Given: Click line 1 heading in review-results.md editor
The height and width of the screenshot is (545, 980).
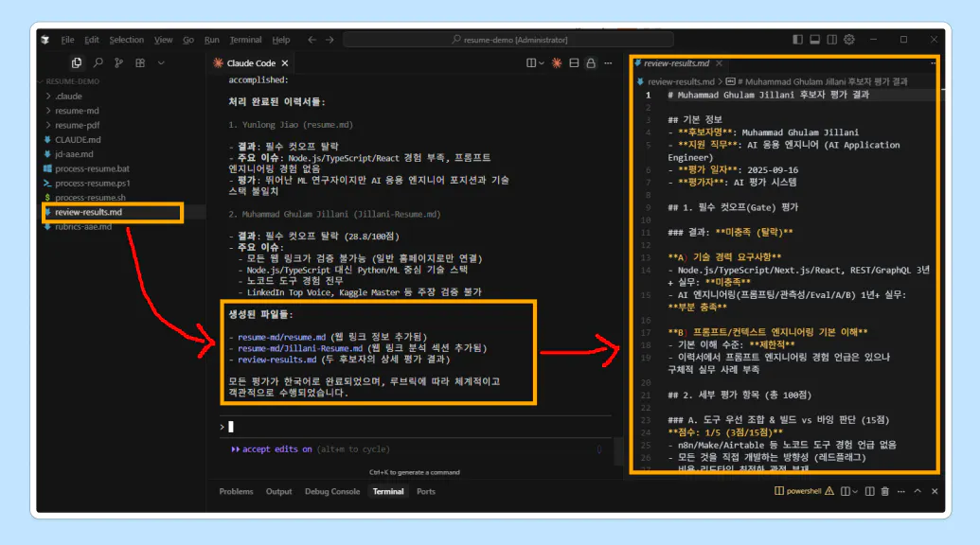Looking at the screenshot, I should pos(768,95).
